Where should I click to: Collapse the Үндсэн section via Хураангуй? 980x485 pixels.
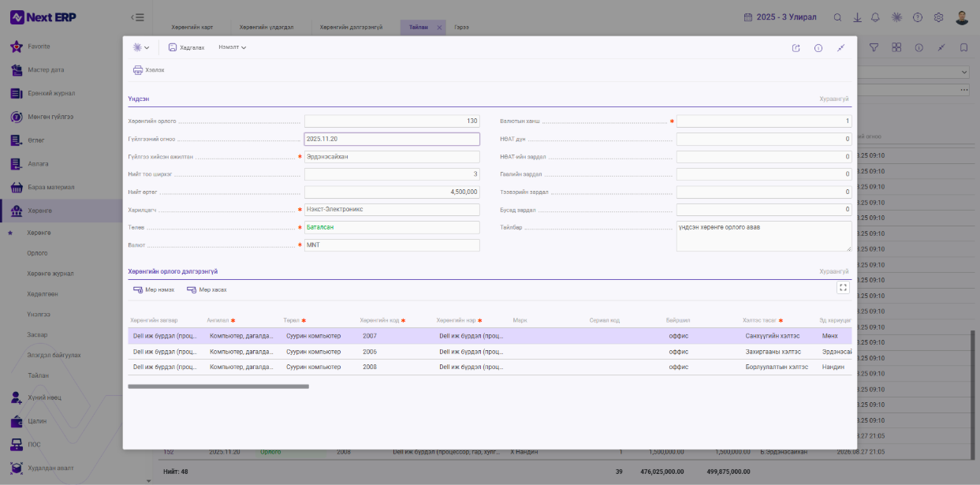click(834, 99)
